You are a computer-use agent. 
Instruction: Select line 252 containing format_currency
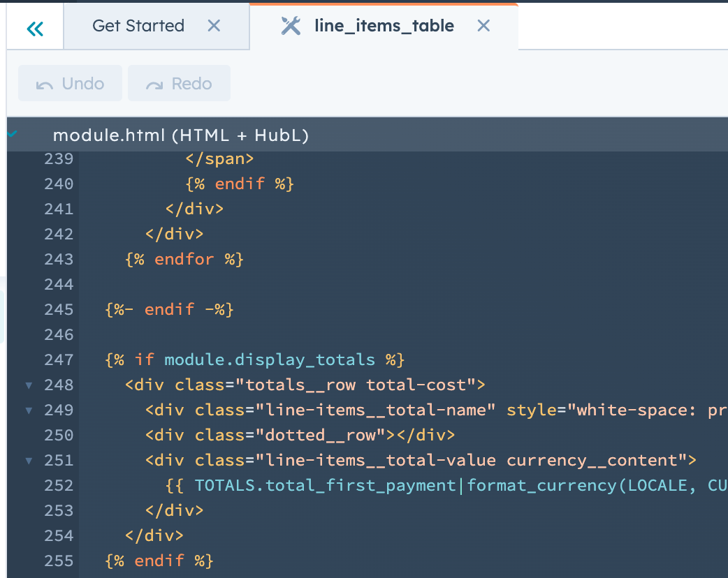pyautogui.click(x=349, y=485)
